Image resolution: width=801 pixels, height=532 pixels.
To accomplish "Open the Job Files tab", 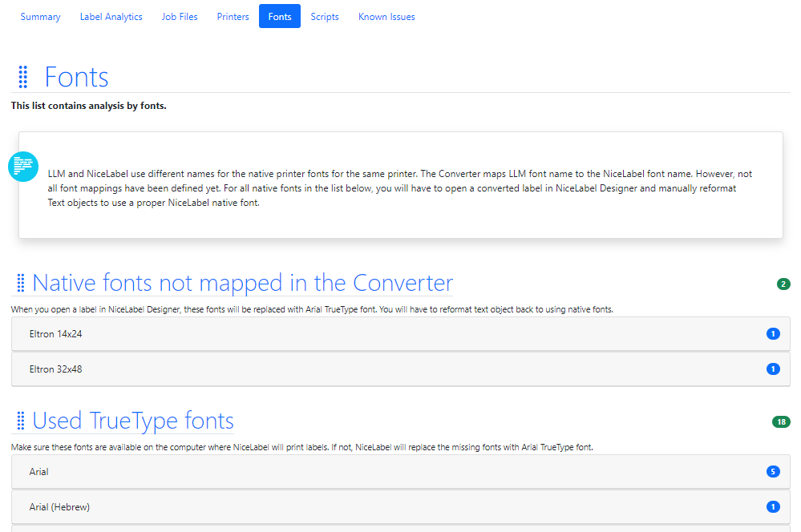I will [x=180, y=16].
